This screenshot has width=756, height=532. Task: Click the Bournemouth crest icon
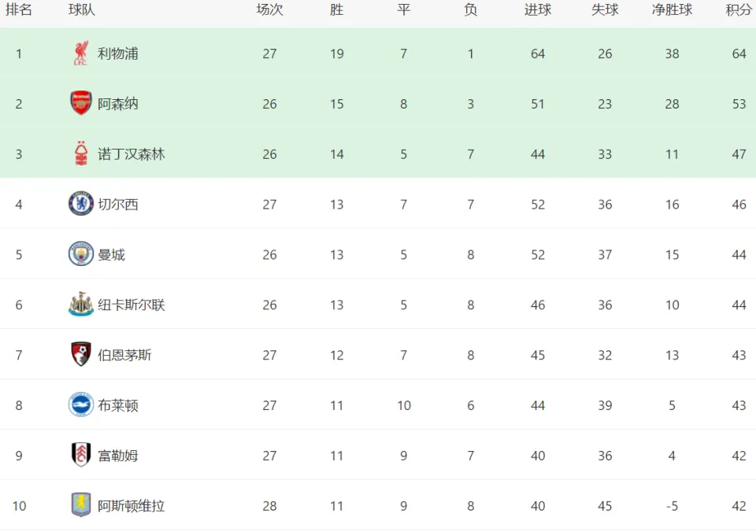(81, 355)
